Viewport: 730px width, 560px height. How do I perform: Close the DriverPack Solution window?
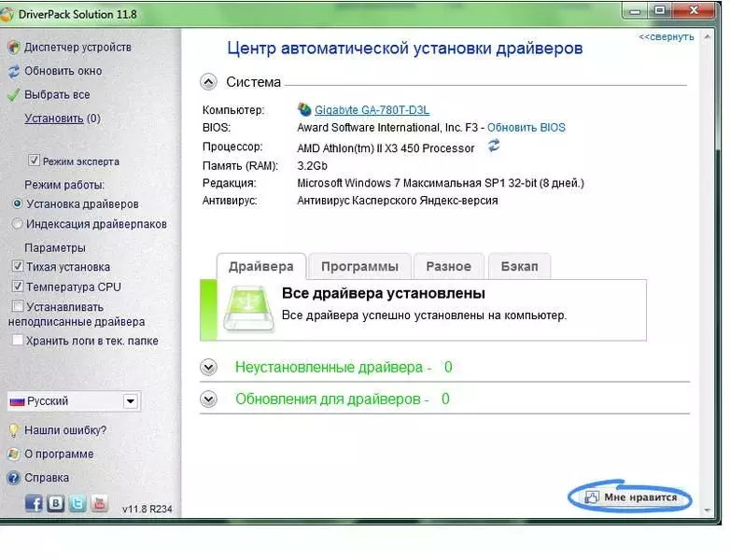pos(694,11)
